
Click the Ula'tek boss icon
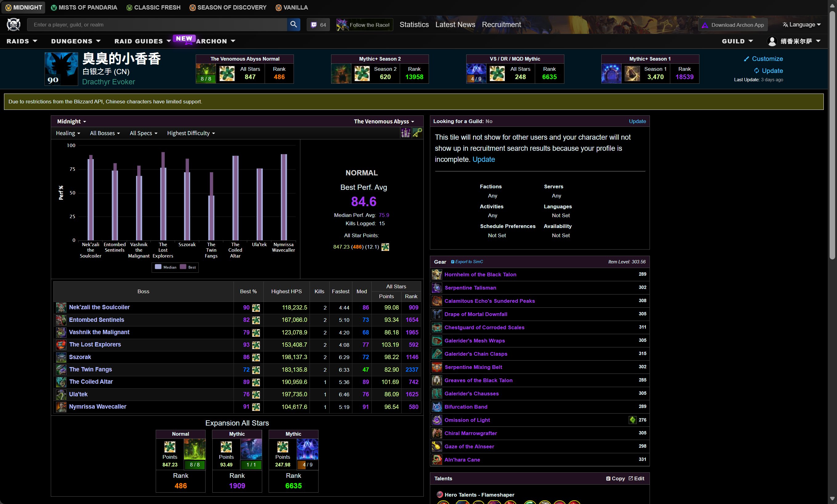(x=61, y=395)
